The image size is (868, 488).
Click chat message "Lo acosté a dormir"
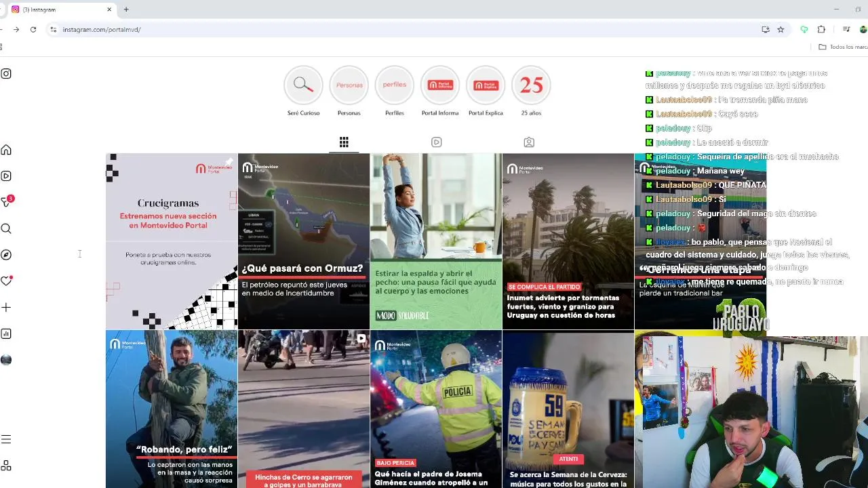coord(732,142)
